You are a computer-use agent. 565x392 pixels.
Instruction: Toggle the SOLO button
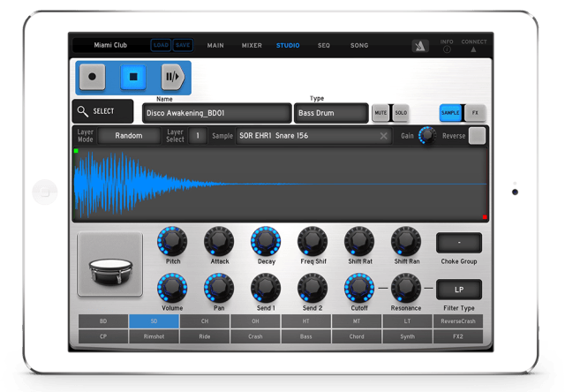400,113
